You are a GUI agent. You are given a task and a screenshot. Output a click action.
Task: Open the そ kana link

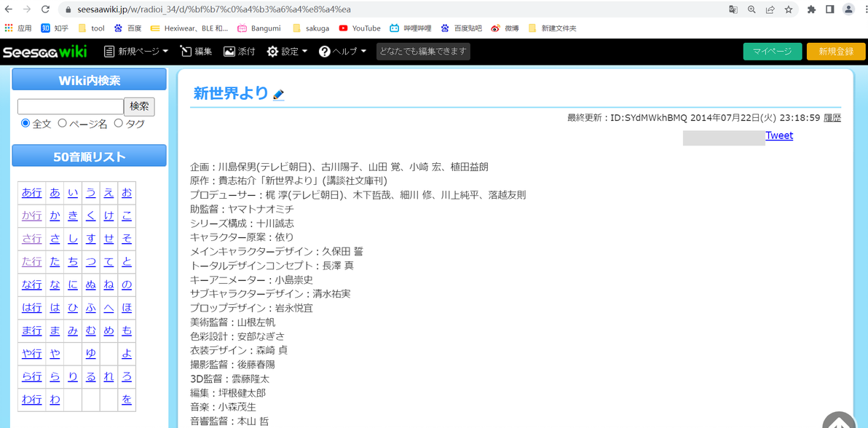(127, 239)
